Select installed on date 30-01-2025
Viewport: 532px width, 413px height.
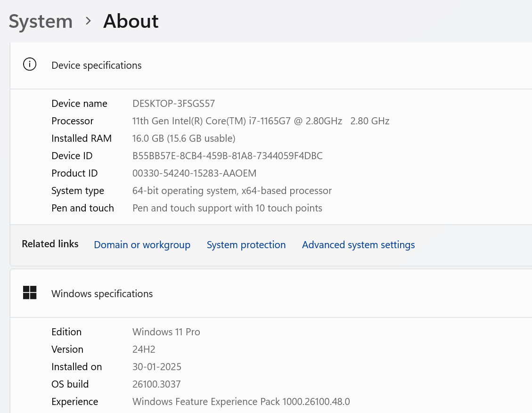157,367
